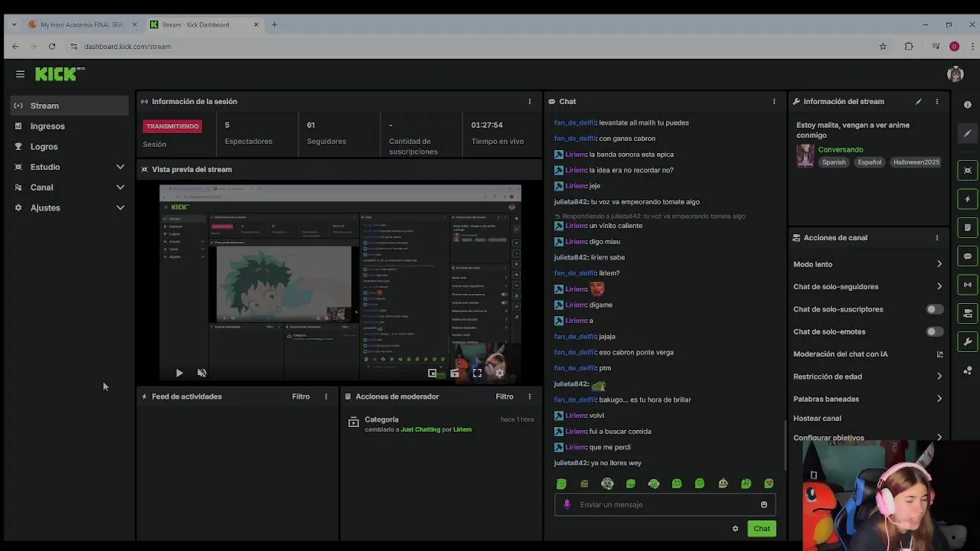
Task: Open the Información de la sesión options menu
Action: tap(529, 101)
